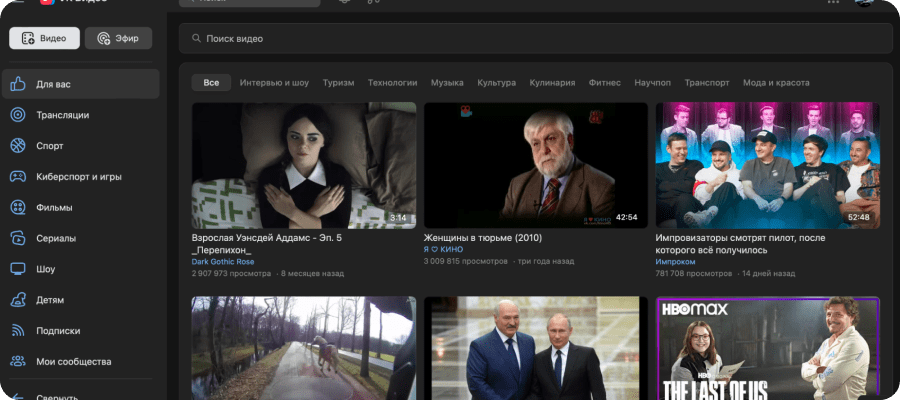Image resolution: width=900 pixels, height=400 pixels.
Task: Switch to the Музыка tab
Action: 447,83
